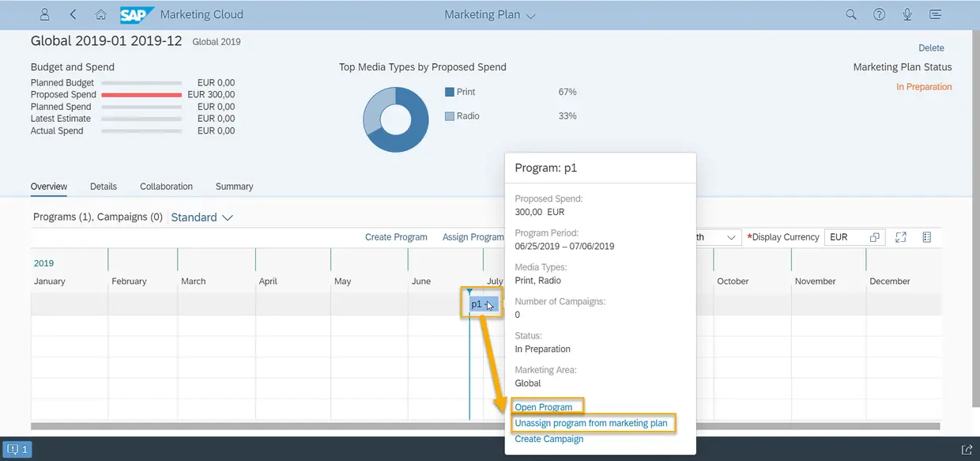Click the February month header
The width and height of the screenshot is (980, 461).
point(129,282)
